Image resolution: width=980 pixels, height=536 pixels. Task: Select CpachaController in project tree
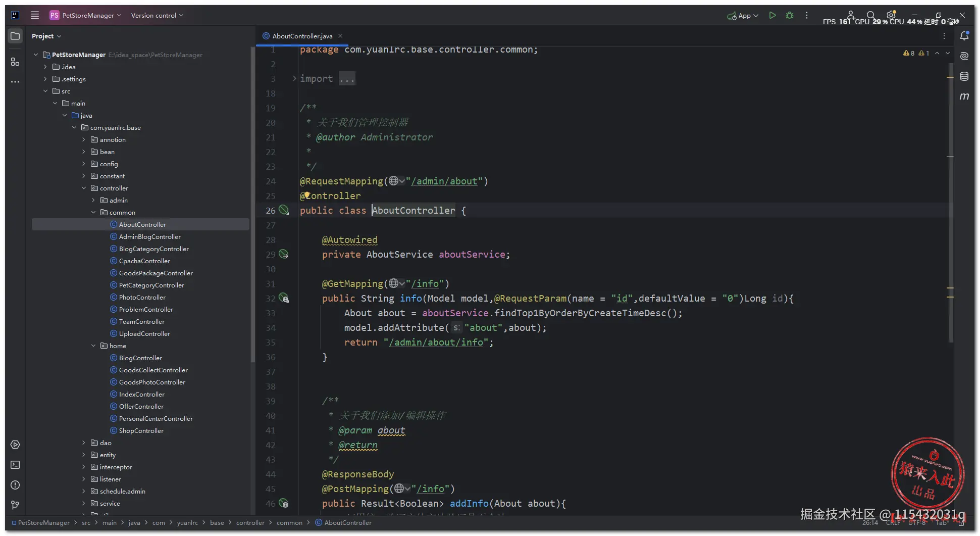(x=144, y=261)
